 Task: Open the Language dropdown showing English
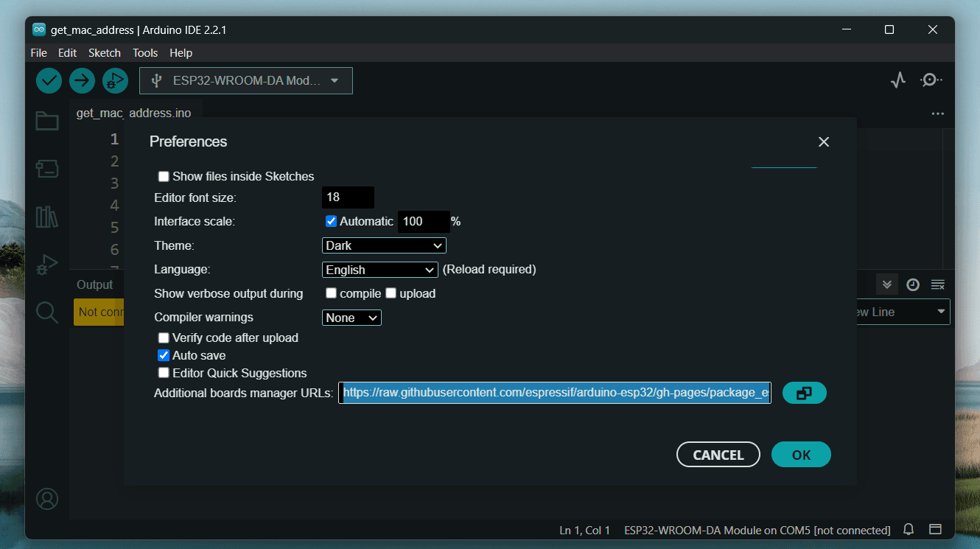coord(380,270)
